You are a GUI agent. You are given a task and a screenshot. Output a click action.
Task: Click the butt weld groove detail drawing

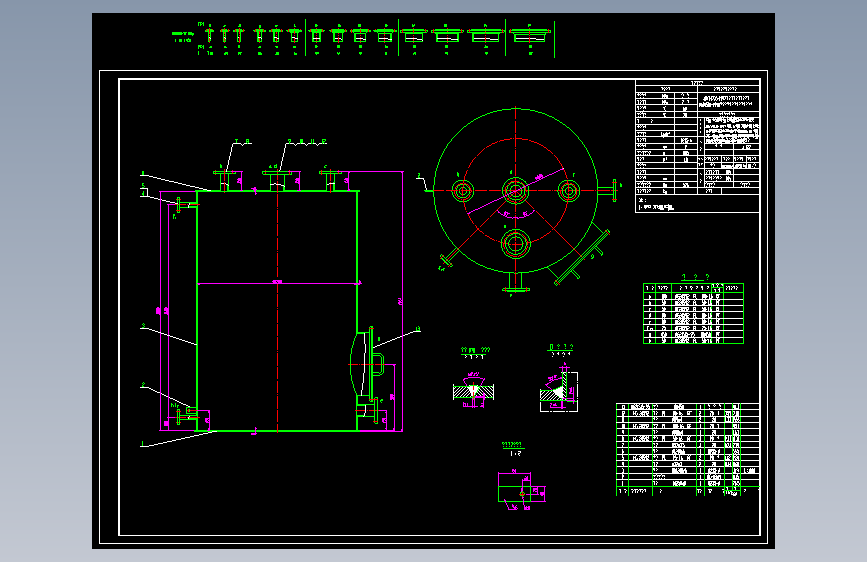[473, 390]
